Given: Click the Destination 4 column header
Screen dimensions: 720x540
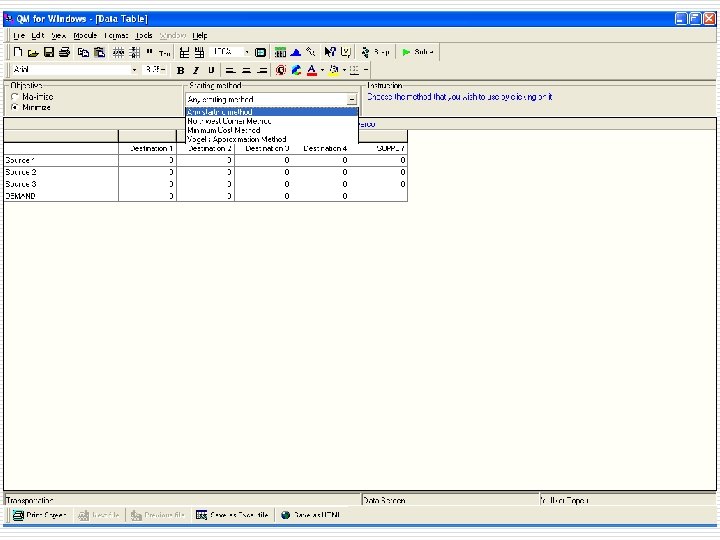Looking at the screenshot, I should point(321,149).
